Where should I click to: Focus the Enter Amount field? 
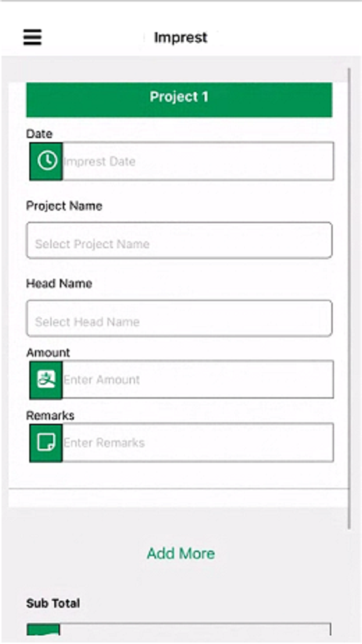pos(198,379)
